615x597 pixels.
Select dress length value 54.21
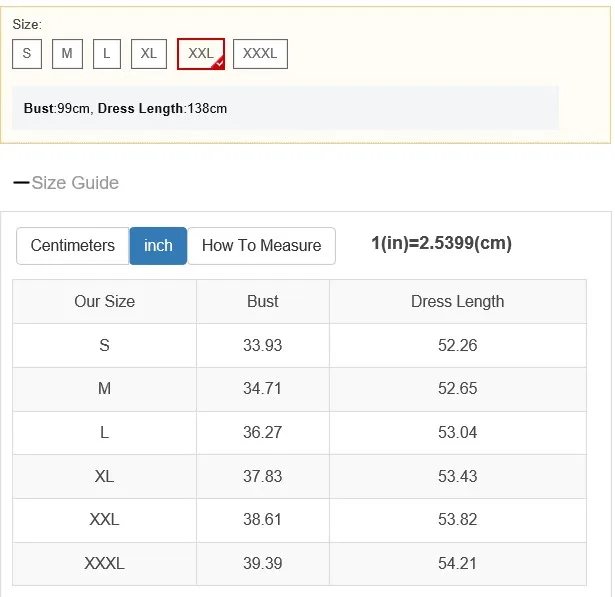(x=458, y=564)
